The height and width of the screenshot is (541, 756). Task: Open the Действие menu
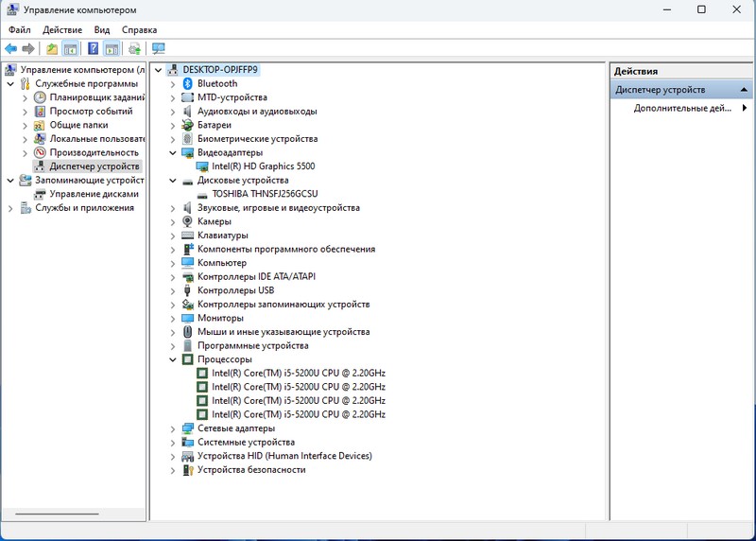tap(62, 30)
